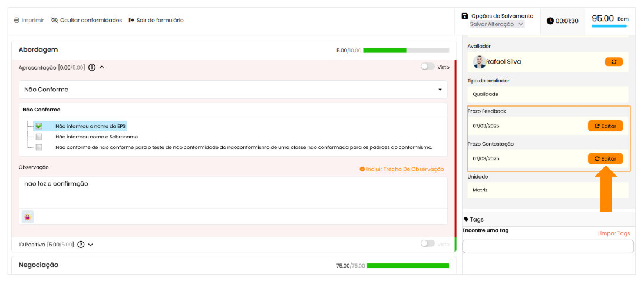Click the Encontre uma tag input field
This screenshot has height=284, width=644.
click(548, 246)
